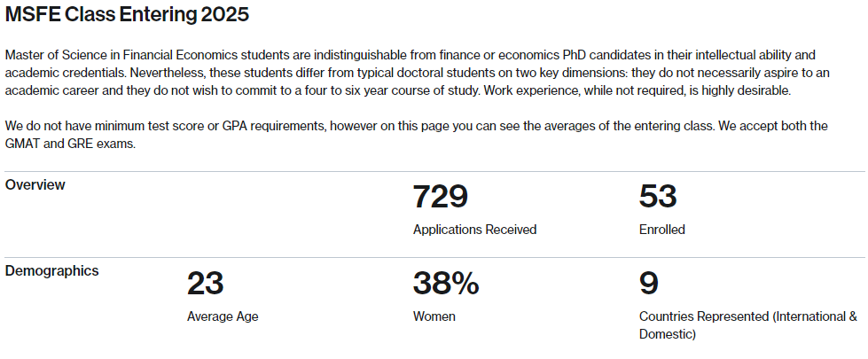
Task: Click the Women label
Action: 434,317
